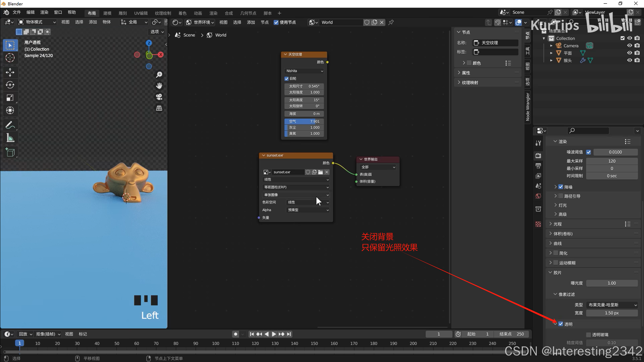Screen dimensions: 644x362
Task: Open the Nishita sky type dropdown
Action: (x=304, y=71)
